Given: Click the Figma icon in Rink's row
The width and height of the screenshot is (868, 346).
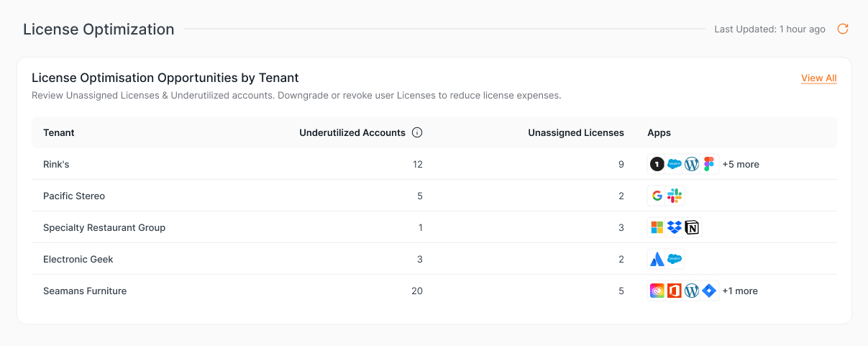Looking at the screenshot, I should 709,164.
